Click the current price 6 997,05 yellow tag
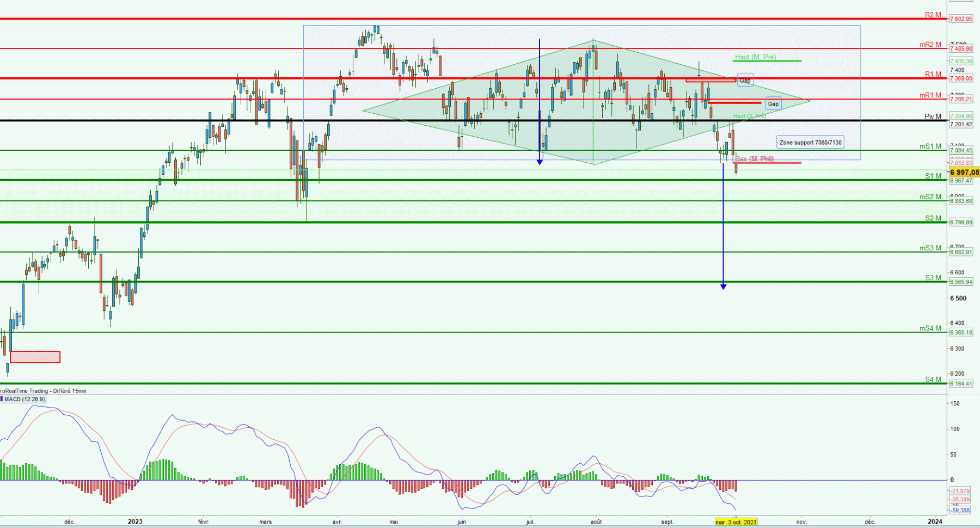980x528 pixels. click(x=964, y=172)
